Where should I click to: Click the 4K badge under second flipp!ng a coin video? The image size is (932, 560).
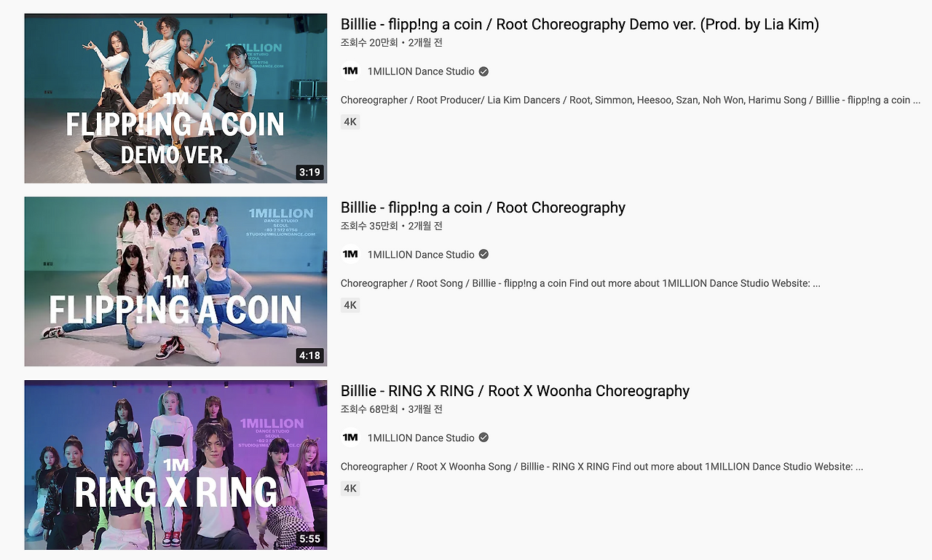[x=350, y=305]
